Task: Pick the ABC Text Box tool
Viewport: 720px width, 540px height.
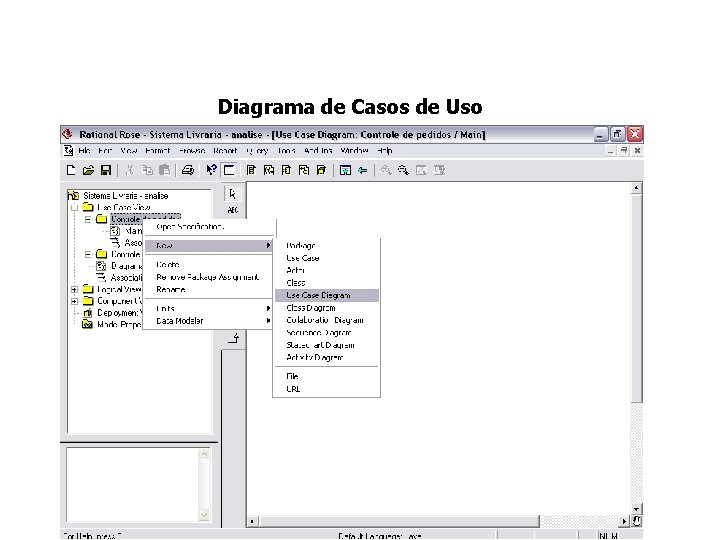Action: pyautogui.click(x=233, y=210)
